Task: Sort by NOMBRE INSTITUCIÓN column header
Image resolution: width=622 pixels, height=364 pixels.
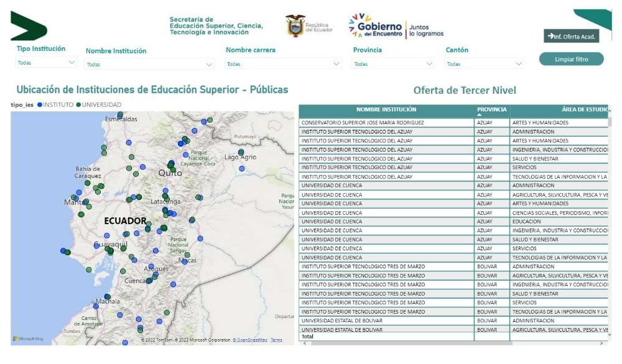Action: 386,110
